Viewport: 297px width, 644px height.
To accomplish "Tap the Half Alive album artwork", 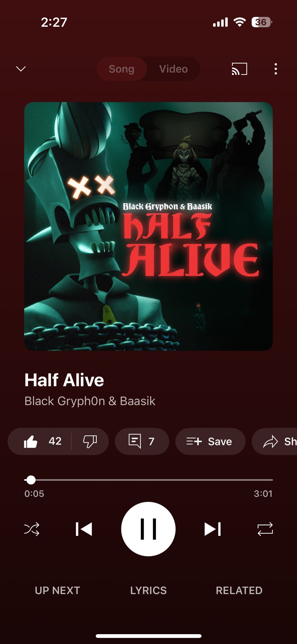I will click(148, 226).
